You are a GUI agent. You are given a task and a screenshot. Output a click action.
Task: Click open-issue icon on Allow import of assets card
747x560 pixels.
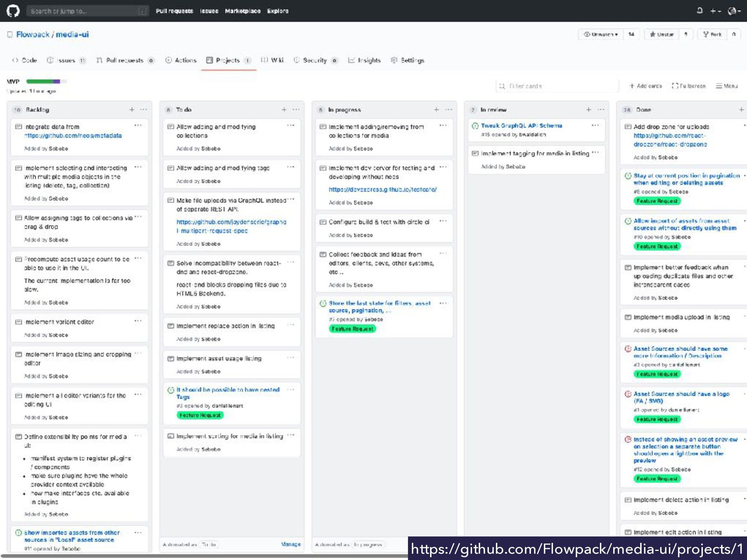point(628,221)
